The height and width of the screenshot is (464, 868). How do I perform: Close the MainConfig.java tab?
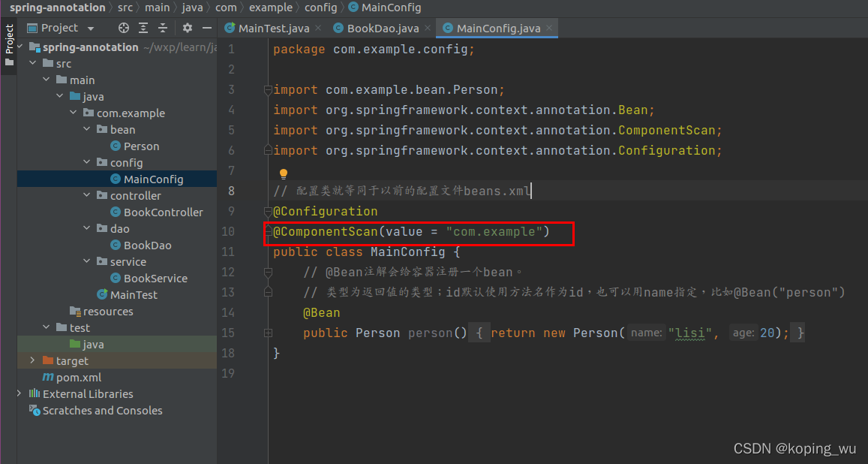(x=548, y=28)
